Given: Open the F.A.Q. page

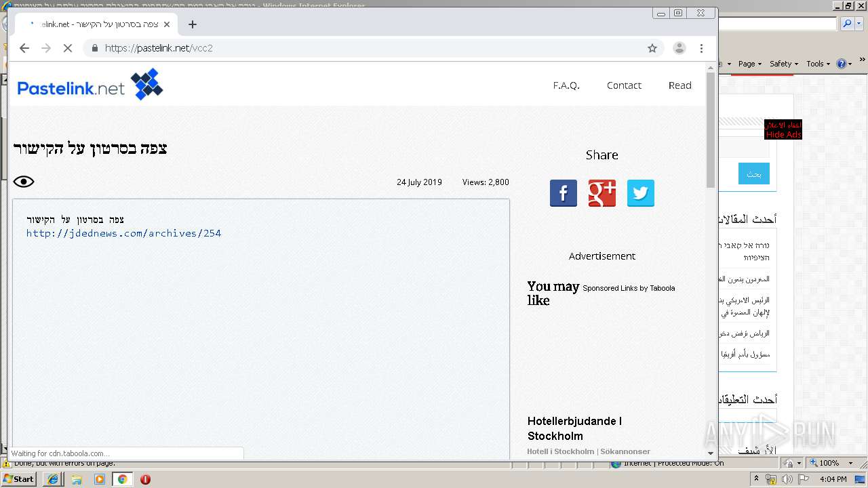Looking at the screenshot, I should pyautogui.click(x=566, y=85).
